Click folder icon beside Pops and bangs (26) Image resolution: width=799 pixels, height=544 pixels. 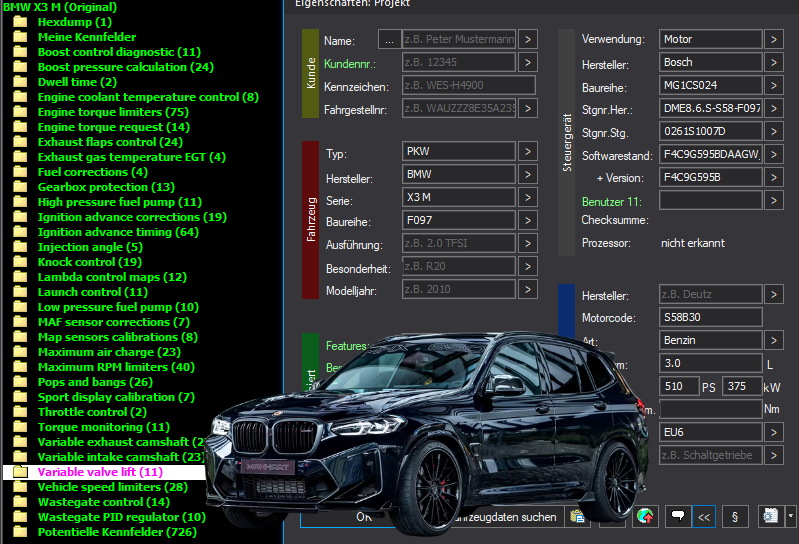pyautogui.click(x=20, y=382)
